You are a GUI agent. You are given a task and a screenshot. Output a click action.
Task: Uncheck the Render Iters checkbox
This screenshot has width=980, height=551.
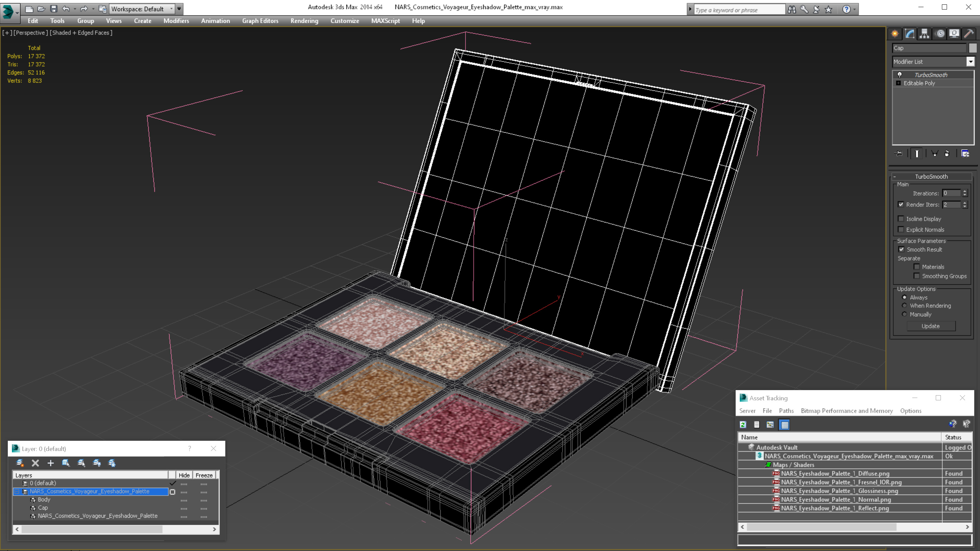pyautogui.click(x=901, y=204)
